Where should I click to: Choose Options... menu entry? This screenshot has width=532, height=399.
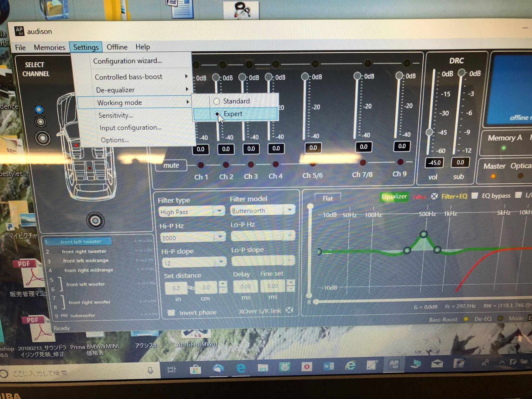pyautogui.click(x=115, y=140)
